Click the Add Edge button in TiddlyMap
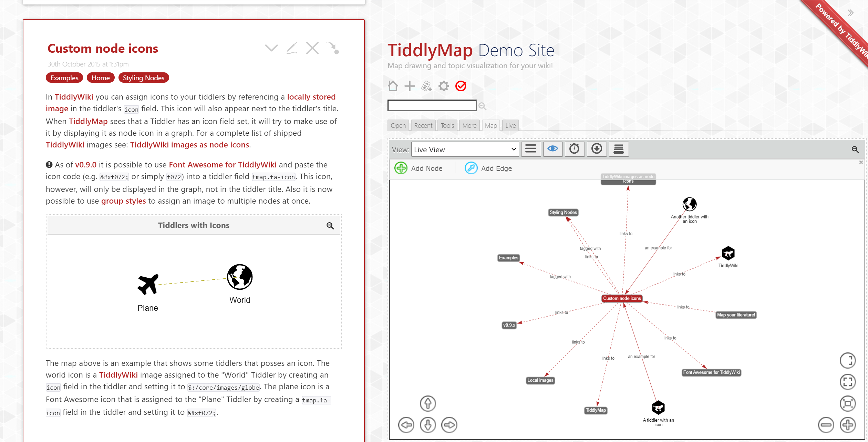Image resolution: width=868 pixels, height=442 pixels. click(490, 168)
